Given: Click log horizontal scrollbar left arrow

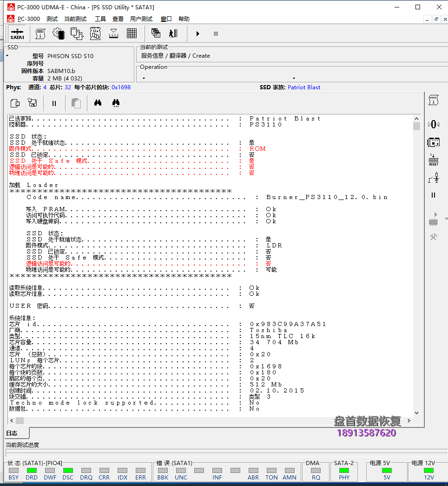Looking at the screenshot, I should point(12,420).
